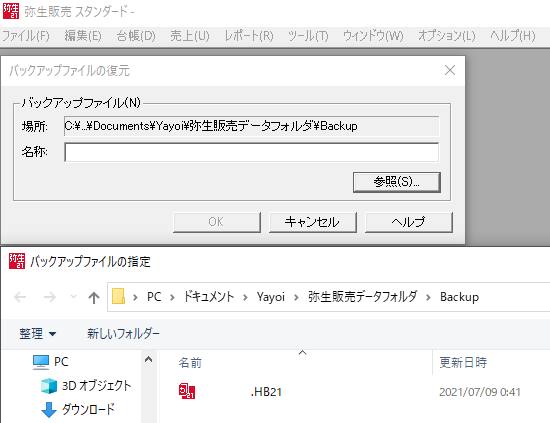Click 新しいフォルダー button
Screen dimensions: 550x423
coord(123,334)
